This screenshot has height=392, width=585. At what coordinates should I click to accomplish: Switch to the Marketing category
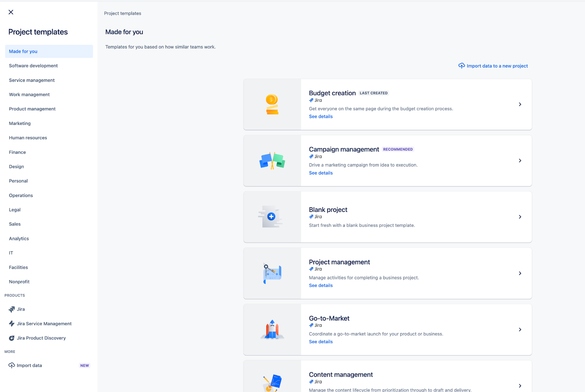click(x=20, y=123)
